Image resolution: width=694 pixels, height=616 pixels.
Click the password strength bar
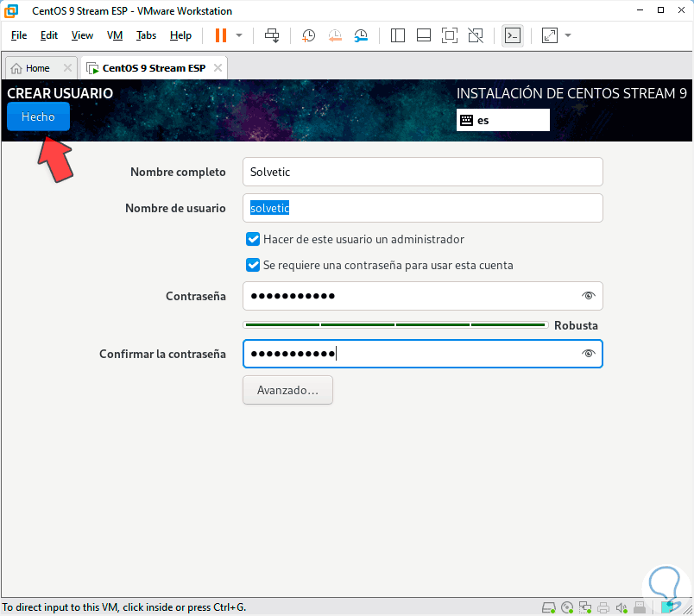point(395,324)
